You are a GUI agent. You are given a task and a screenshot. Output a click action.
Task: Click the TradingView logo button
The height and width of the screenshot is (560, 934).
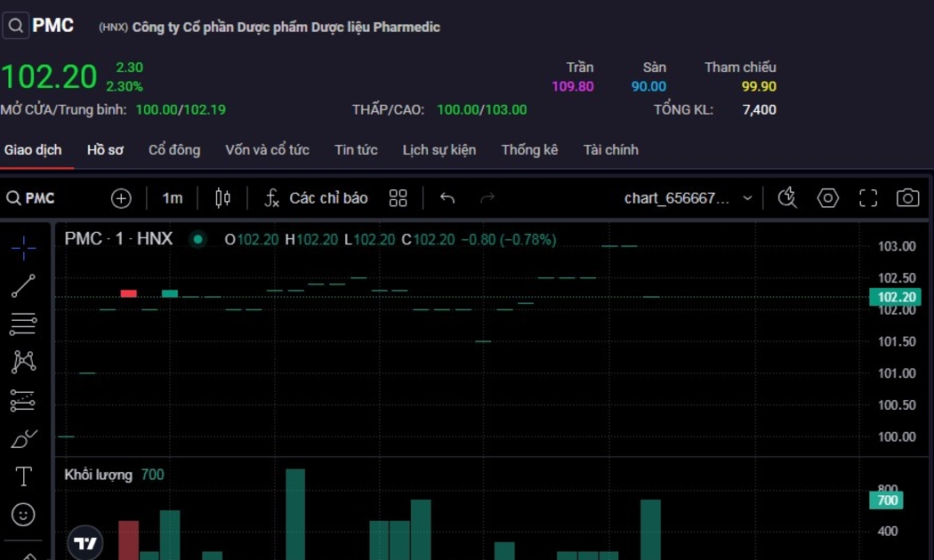(x=85, y=543)
